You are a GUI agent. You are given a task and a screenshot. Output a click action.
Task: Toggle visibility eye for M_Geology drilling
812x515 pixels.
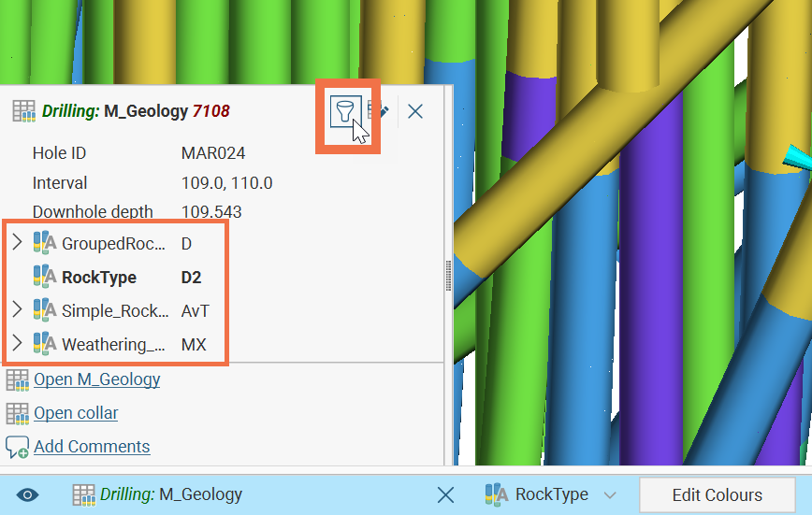click(x=28, y=494)
